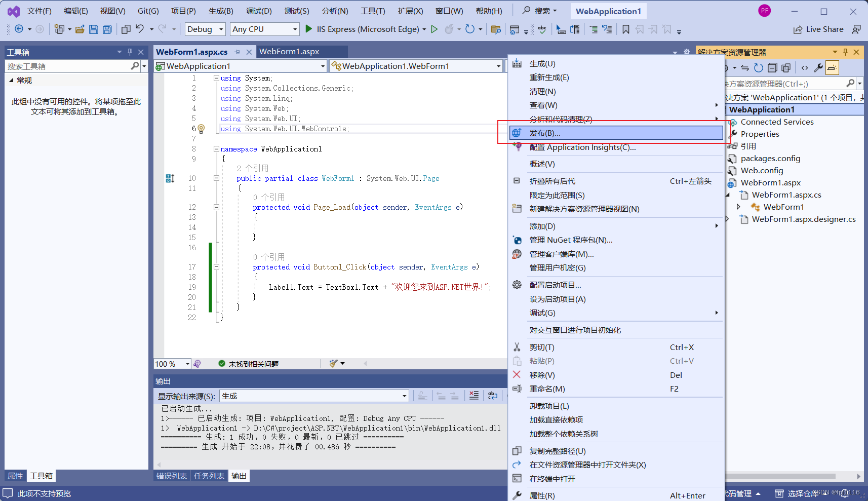Open the Debug configuration dropdown
Image resolution: width=868 pixels, height=501 pixels.
[205, 29]
